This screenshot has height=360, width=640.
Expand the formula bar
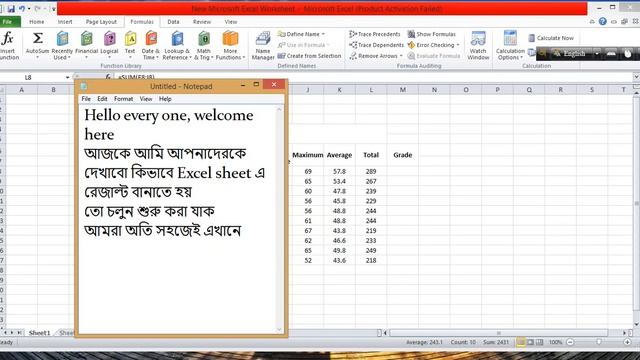pos(636,77)
